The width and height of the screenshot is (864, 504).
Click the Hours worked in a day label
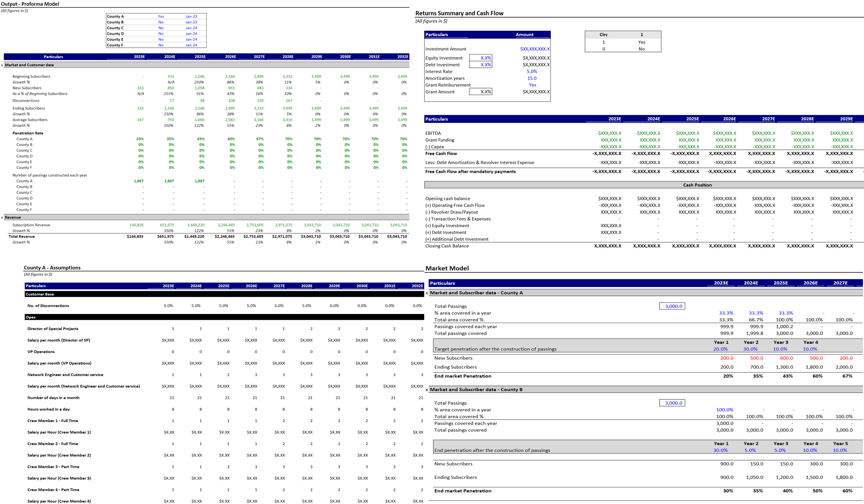tap(48, 410)
